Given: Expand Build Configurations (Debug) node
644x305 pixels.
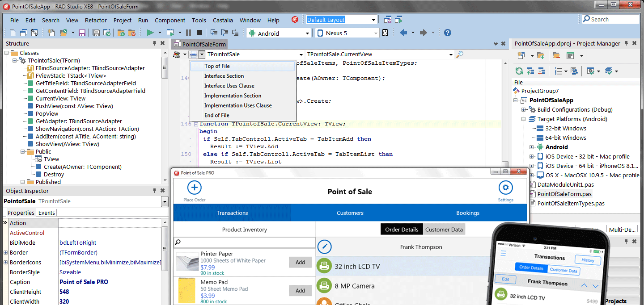Looking at the screenshot, I should coord(523,110).
